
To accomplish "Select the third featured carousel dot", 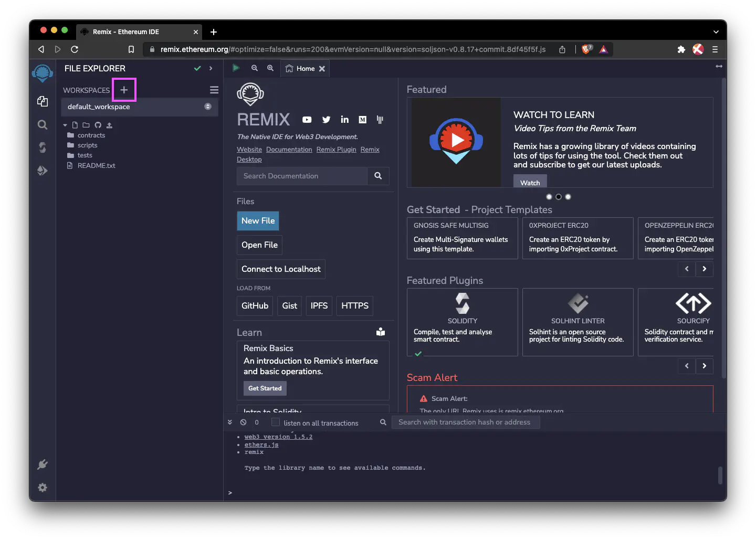I will 568,197.
